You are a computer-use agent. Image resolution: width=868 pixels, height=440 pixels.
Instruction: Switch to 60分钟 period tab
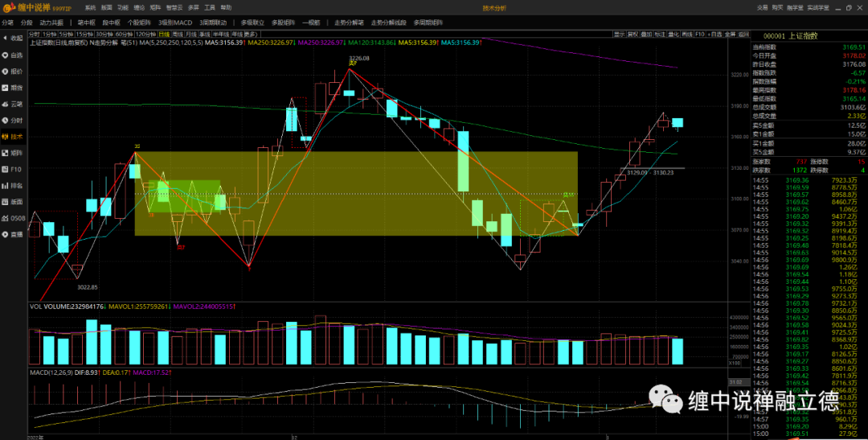pyautogui.click(x=124, y=35)
